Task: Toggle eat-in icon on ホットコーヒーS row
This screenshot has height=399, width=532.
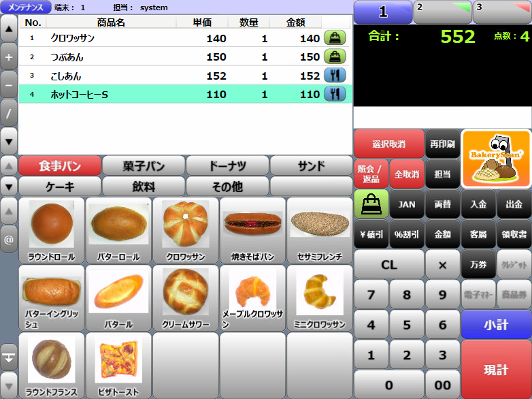Action: [x=334, y=95]
